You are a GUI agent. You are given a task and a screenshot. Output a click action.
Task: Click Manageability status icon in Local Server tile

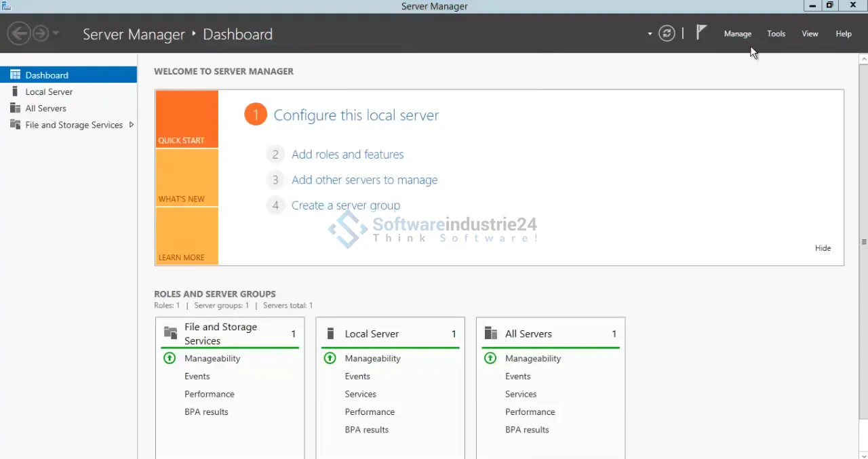tap(330, 359)
